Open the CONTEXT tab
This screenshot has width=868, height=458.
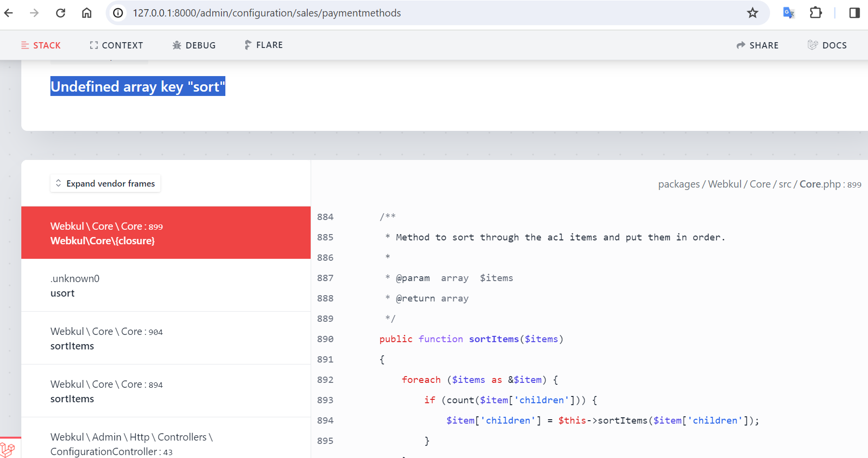116,46
